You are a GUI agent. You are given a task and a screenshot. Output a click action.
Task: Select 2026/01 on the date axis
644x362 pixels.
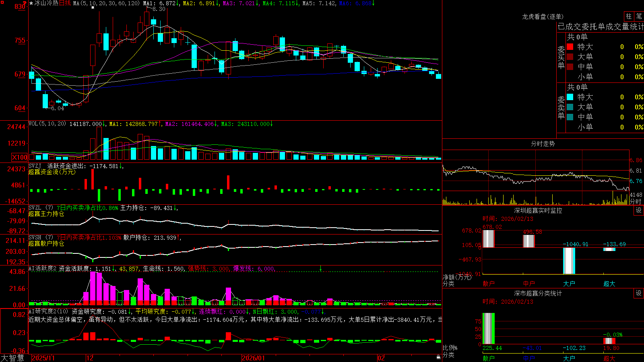coord(254,358)
